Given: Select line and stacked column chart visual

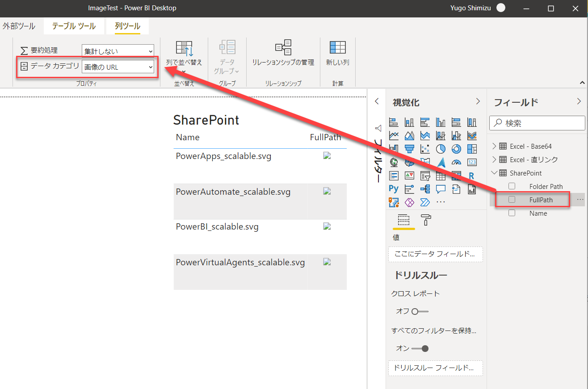Looking at the screenshot, I should (x=441, y=135).
